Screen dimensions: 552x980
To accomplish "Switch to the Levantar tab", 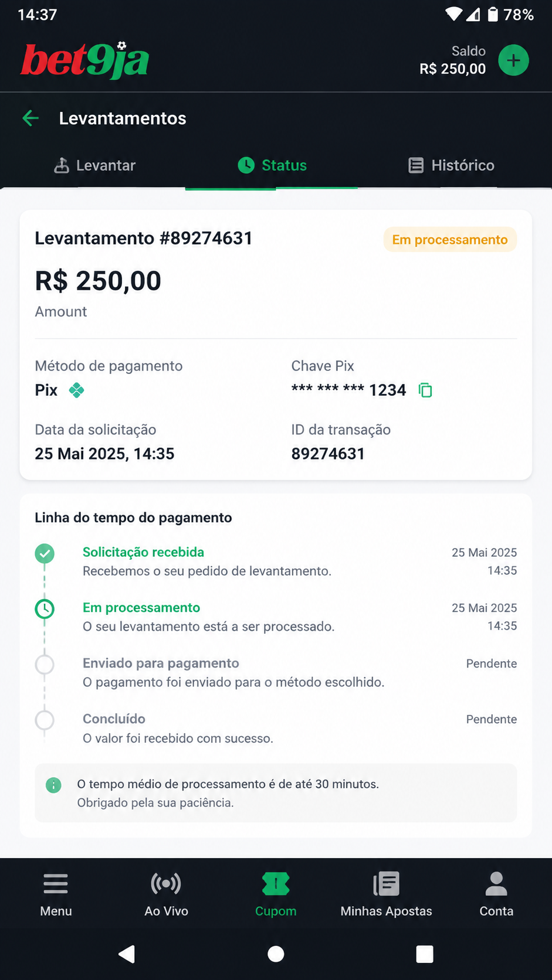I will click(94, 165).
